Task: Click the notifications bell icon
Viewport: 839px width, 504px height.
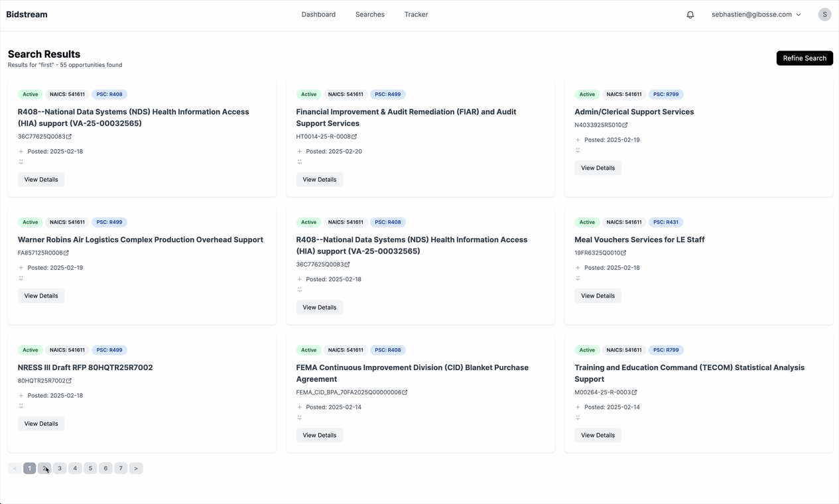Action: (x=690, y=15)
